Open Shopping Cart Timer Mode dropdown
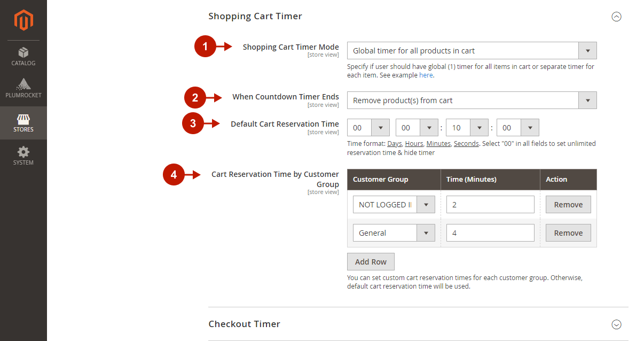This screenshot has height=341, width=644. click(472, 51)
